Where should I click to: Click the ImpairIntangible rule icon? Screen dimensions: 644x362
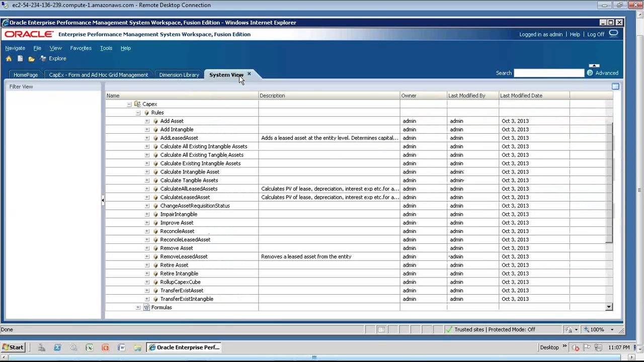155,215
